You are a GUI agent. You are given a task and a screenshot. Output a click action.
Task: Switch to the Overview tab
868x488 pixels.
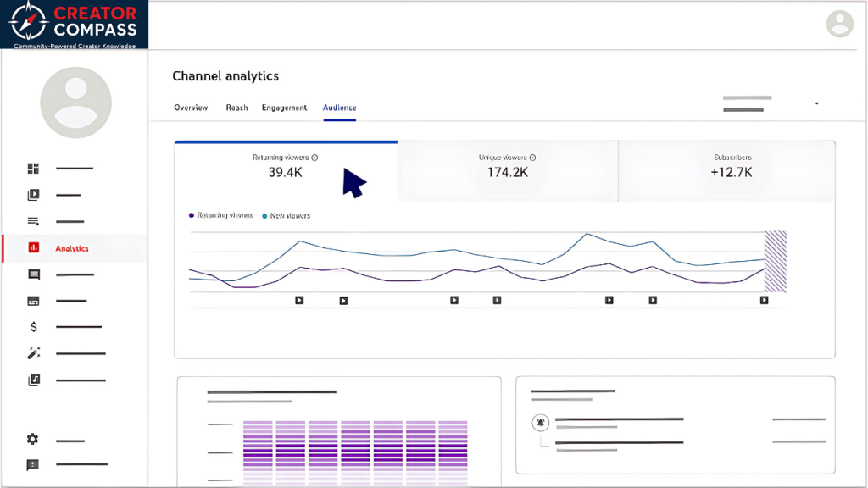[191, 108]
